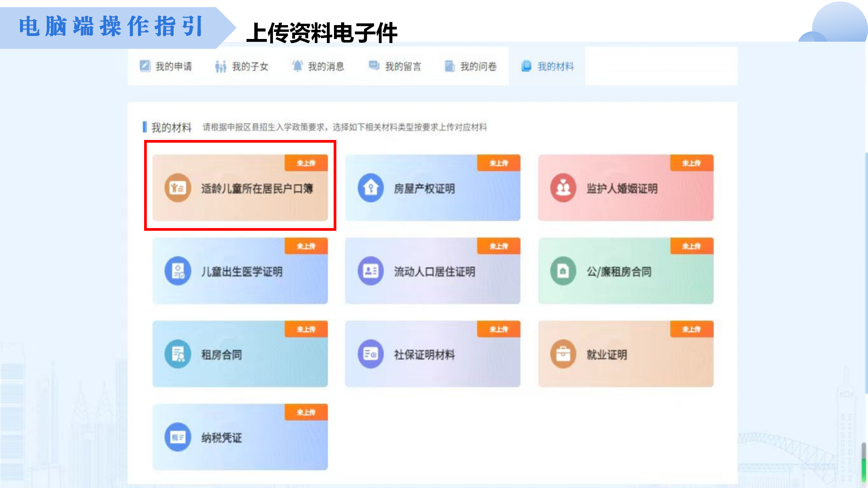The width and height of the screenshot is (868, 488).
Task: Click the employment certificate briefcase icon
Action: tap(563, 354)
